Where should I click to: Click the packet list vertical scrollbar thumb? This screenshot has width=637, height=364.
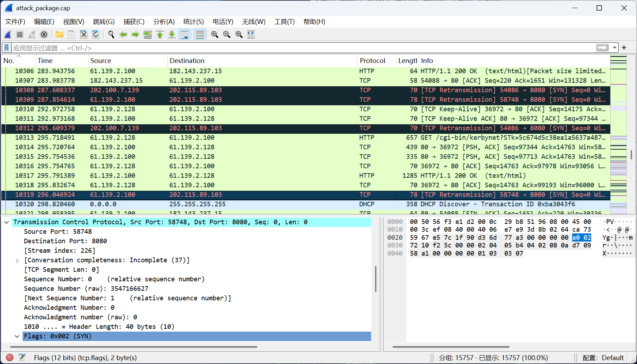click(631, 155)
